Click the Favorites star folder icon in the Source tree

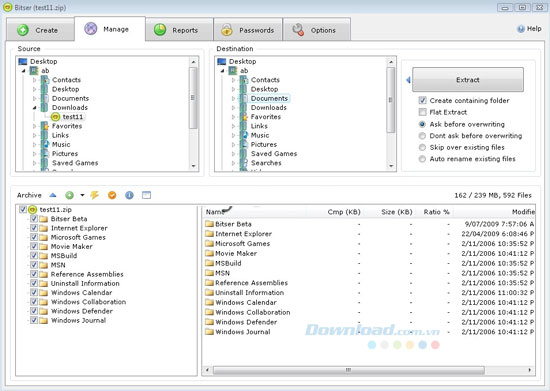[x=45, y=126]
